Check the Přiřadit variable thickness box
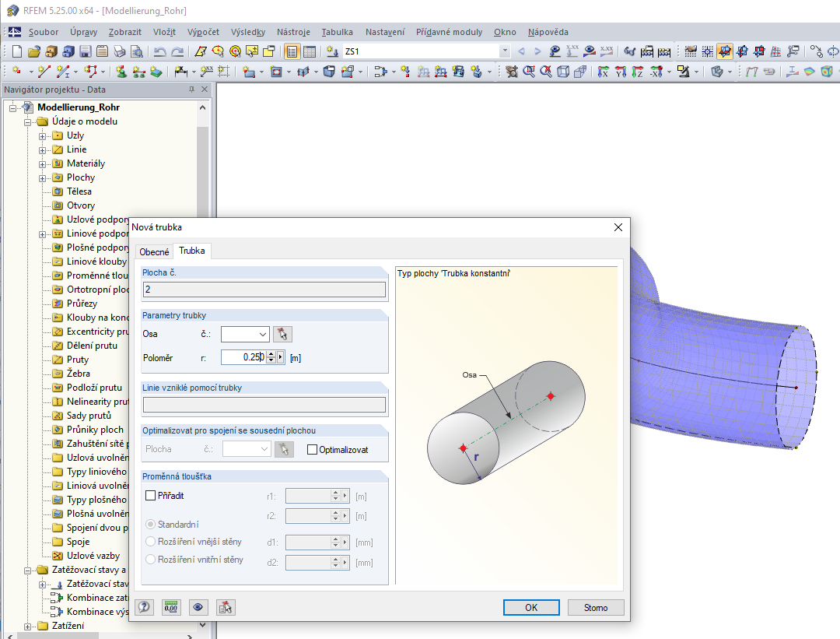 (151, 495)
